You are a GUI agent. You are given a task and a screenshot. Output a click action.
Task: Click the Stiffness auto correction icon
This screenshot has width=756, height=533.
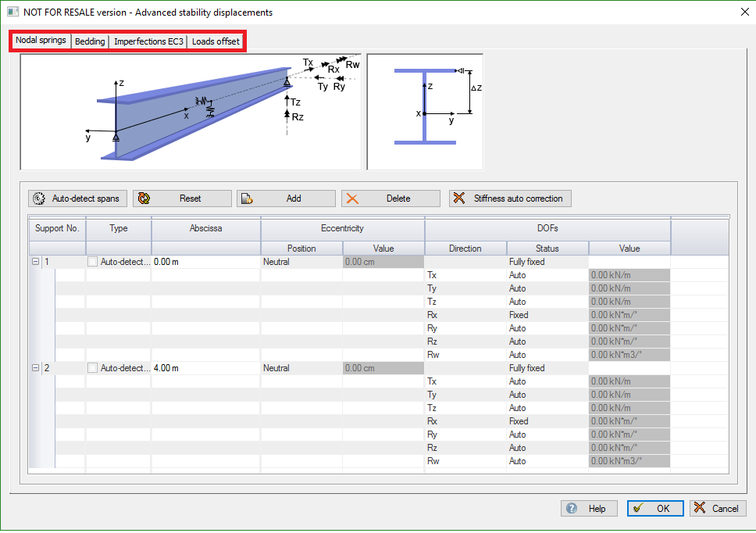click(460, 199)
